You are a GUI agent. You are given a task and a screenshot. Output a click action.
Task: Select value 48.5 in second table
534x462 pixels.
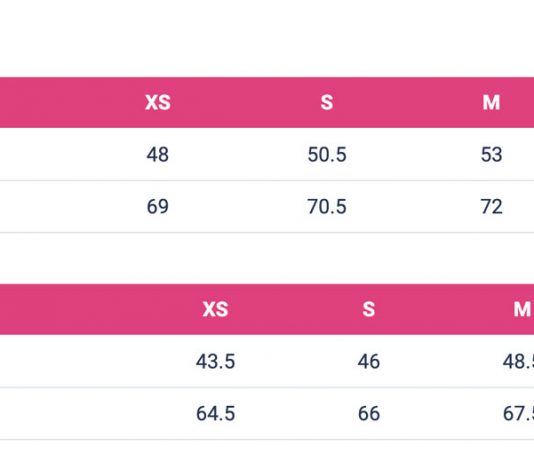click(518, 361)
